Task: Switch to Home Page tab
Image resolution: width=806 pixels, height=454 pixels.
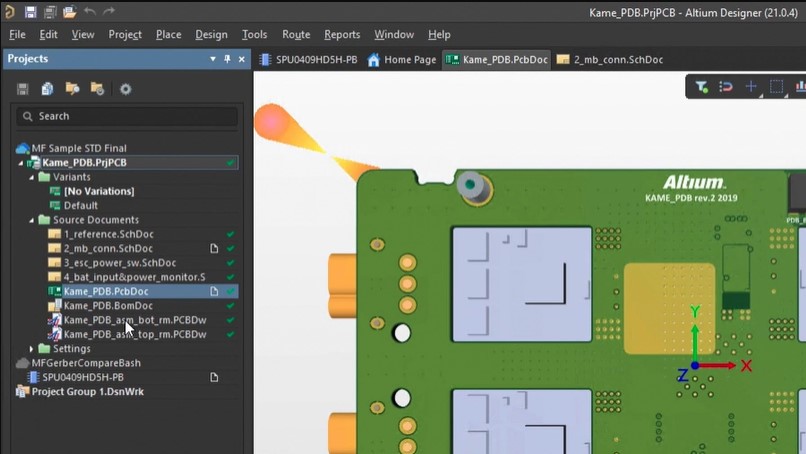Action: 402,60
